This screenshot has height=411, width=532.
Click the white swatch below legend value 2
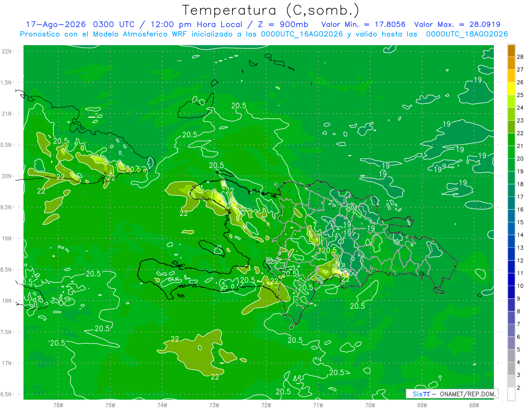tap(511, 394)
